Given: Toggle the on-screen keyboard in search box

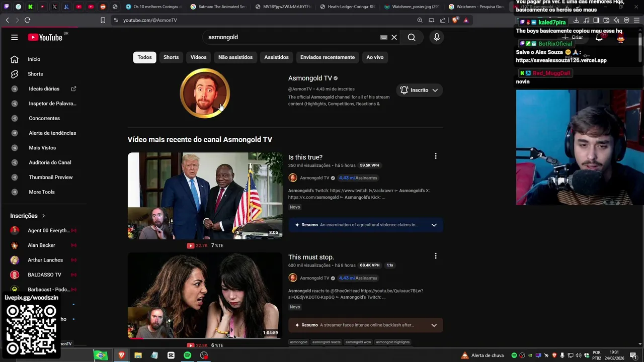Looking at the screenshot, I should coord(384,37).
